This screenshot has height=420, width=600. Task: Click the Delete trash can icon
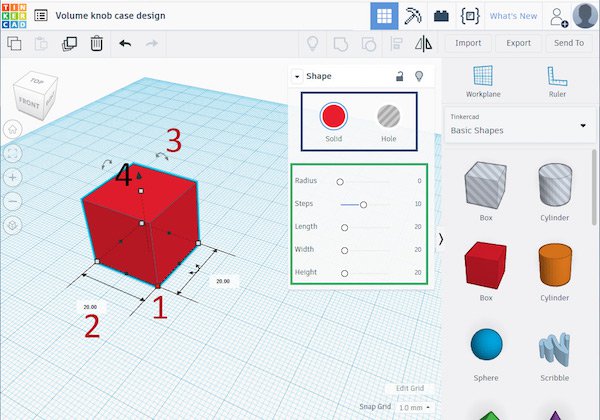click(x=96, y=43)
